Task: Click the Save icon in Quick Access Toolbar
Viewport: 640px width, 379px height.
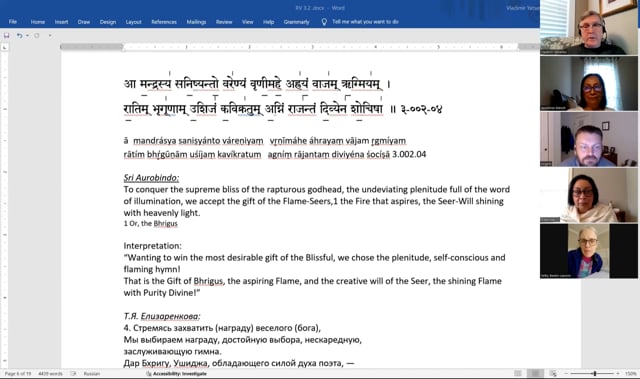Action: [7, 35]
